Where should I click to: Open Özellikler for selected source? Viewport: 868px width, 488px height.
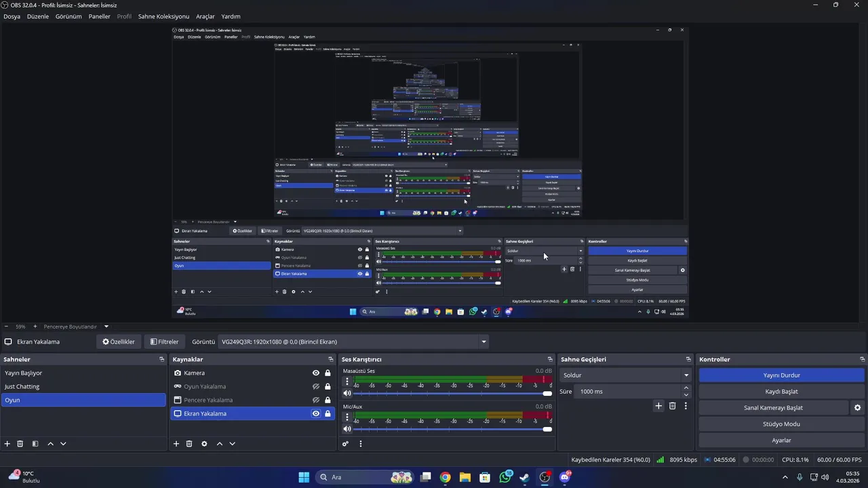118,342
